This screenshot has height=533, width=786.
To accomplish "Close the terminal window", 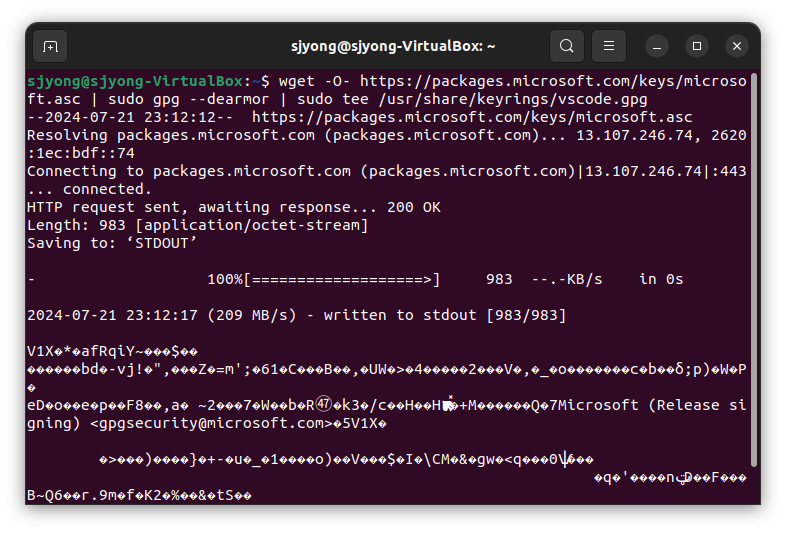I will point(737,46).
